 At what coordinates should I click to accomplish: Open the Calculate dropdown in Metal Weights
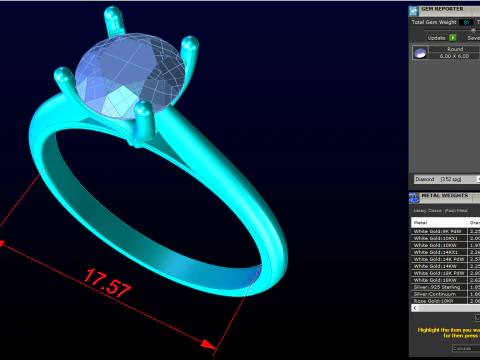tap(466, 348)
